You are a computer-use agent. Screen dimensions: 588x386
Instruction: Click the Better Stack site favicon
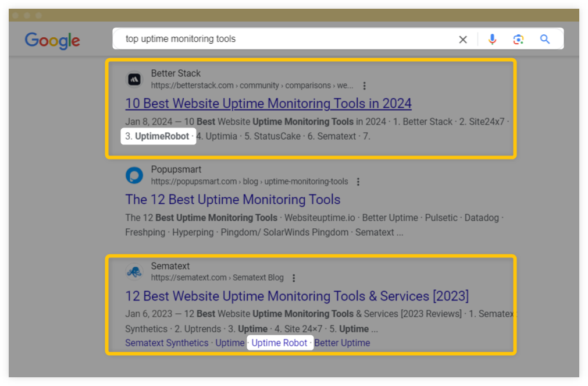click(134, 79)
